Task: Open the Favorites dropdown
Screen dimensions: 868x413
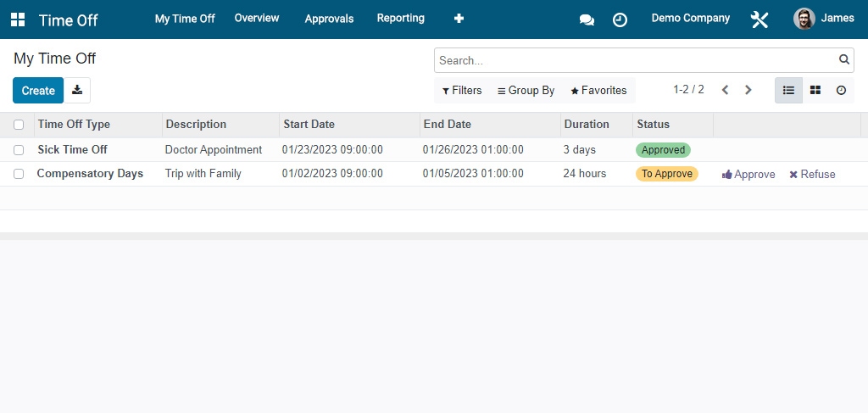Action: (598, 90)
